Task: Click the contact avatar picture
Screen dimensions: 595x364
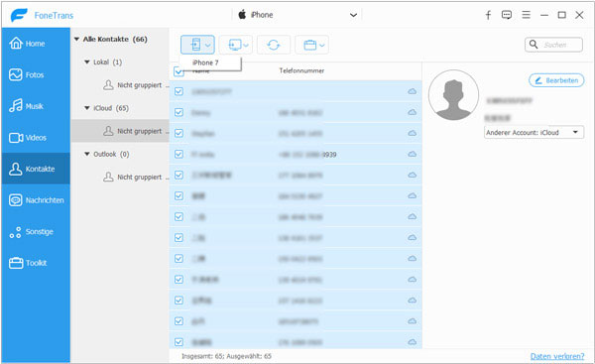Action: [453, 95]
